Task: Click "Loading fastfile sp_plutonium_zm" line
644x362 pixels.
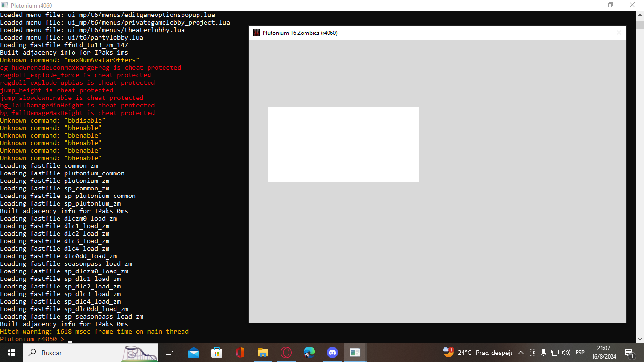Action: (60, 204)
